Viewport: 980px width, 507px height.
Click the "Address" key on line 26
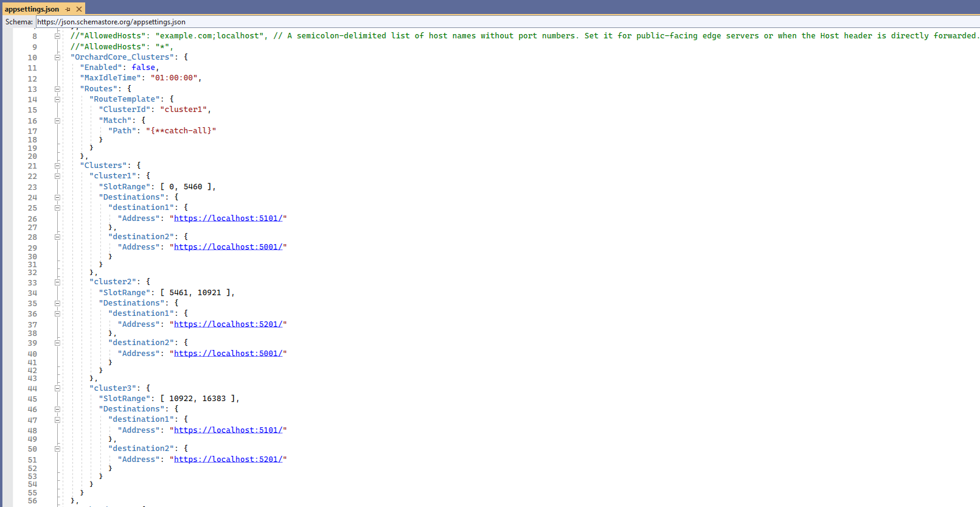pyautogui.click(x=139, y=219)
